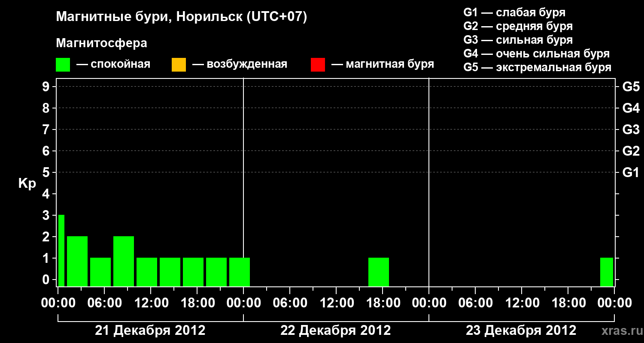The image size is (644, 343).
Task: Click 'G2 — средняя буря' legend line
Action: [518, 26]
